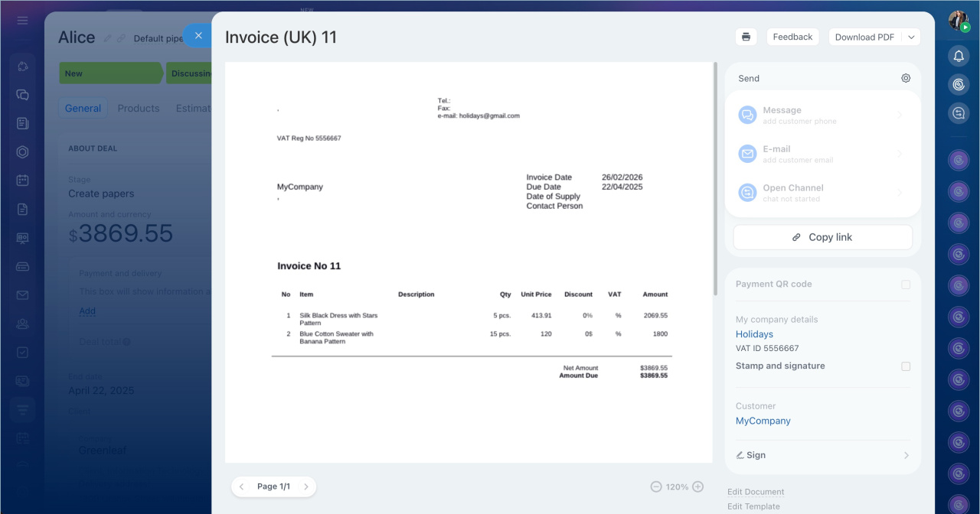Viewport: 980px width, 514px height.
Task: Zoom in the invoice preview
Action: [697, 486]
